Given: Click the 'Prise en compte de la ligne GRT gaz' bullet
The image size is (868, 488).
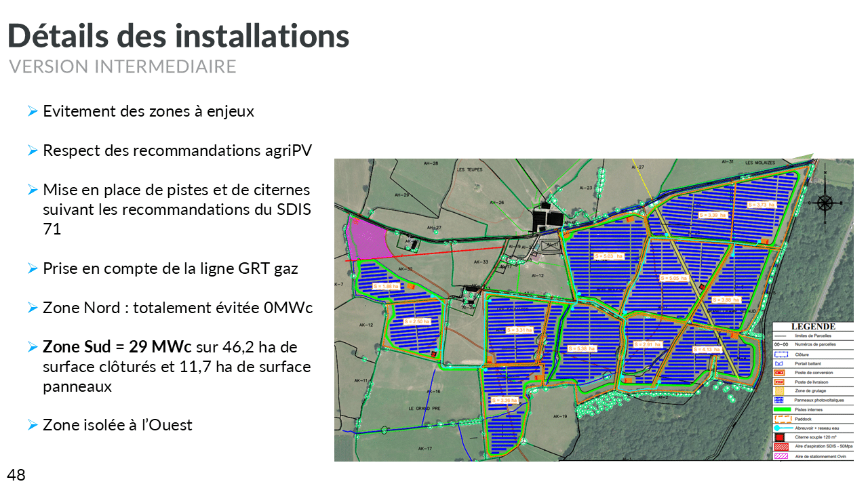Looking at the screenshot, I should (x=170, y=268).
